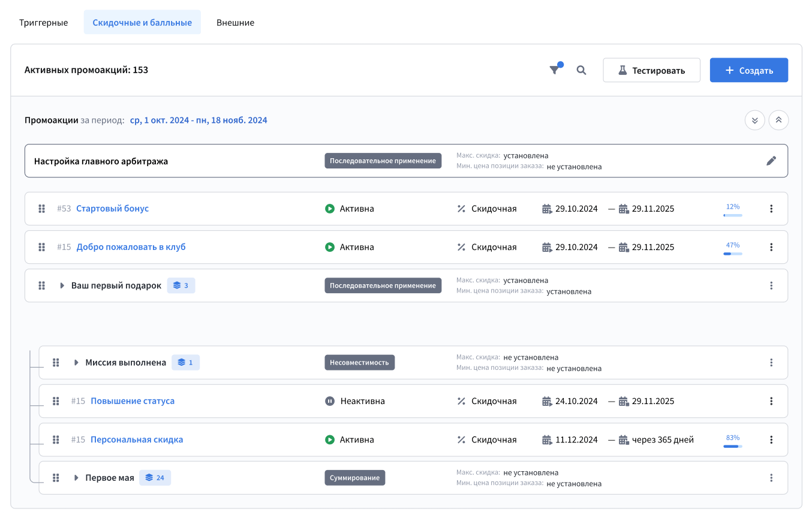Screen dimensions: 812x518
Task: Open three-dot menu for Персональная скидка
Action: [x=771, y=439]
